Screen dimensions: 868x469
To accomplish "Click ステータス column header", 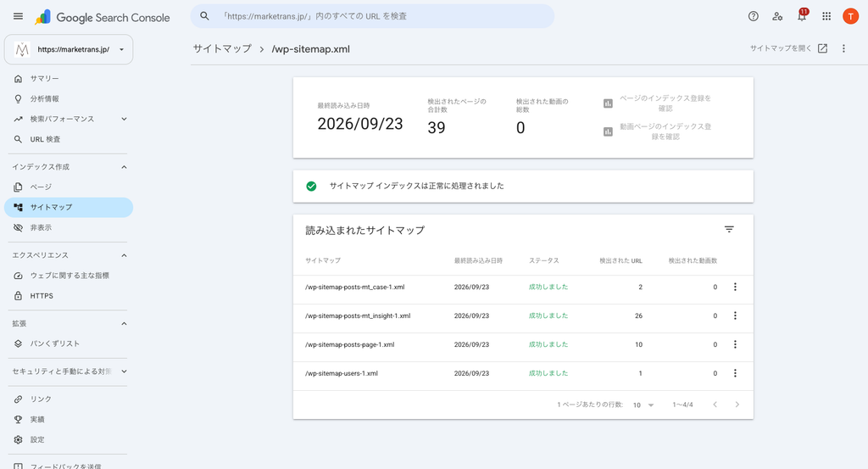I will coord(543,260).
